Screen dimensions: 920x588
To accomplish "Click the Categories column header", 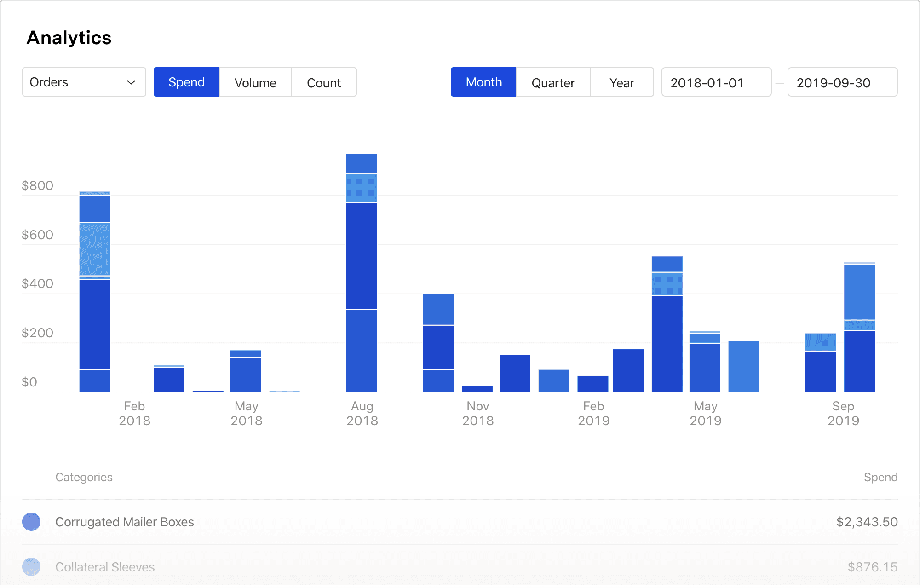I will click(x=84, y=477).
